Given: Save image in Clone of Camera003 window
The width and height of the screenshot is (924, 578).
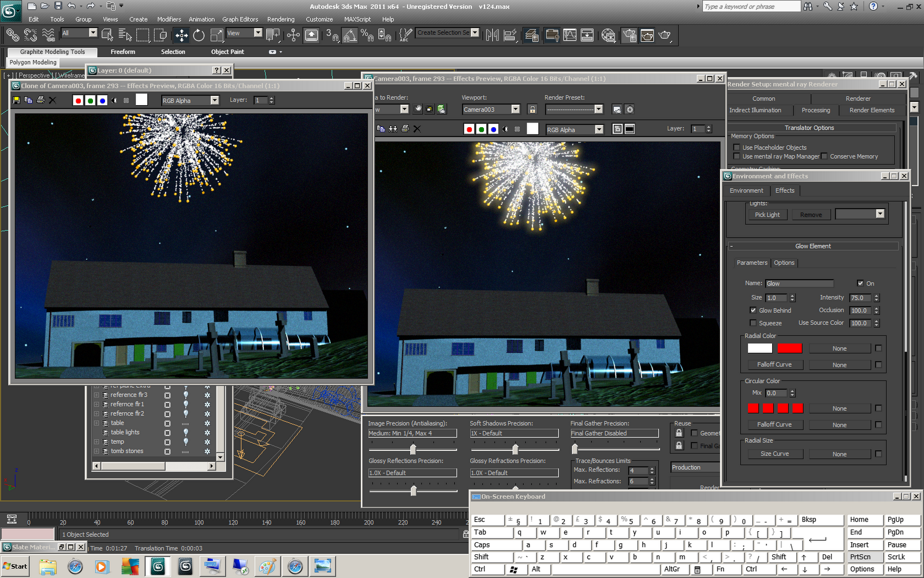Looking at the screenshot, I should pos(16,100).
